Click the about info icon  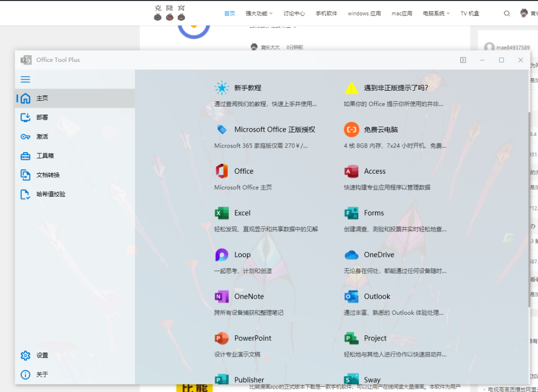point(25,375)
